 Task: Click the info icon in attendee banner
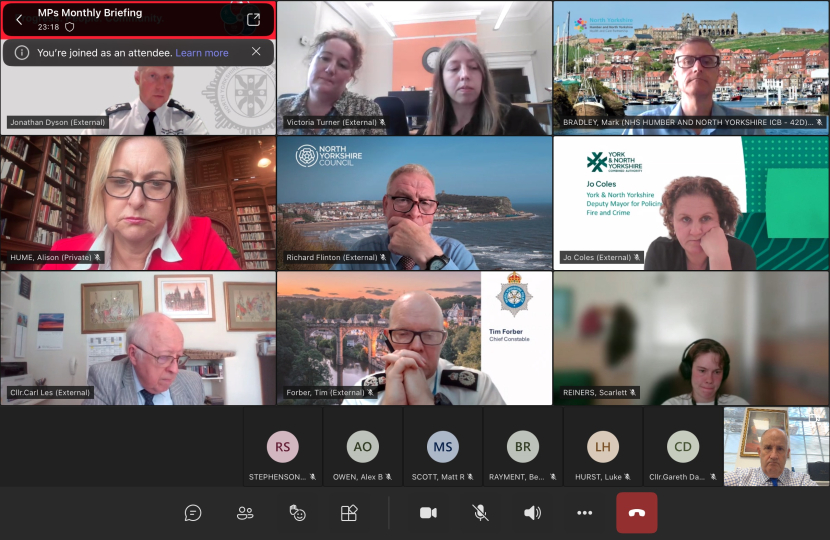22,52
